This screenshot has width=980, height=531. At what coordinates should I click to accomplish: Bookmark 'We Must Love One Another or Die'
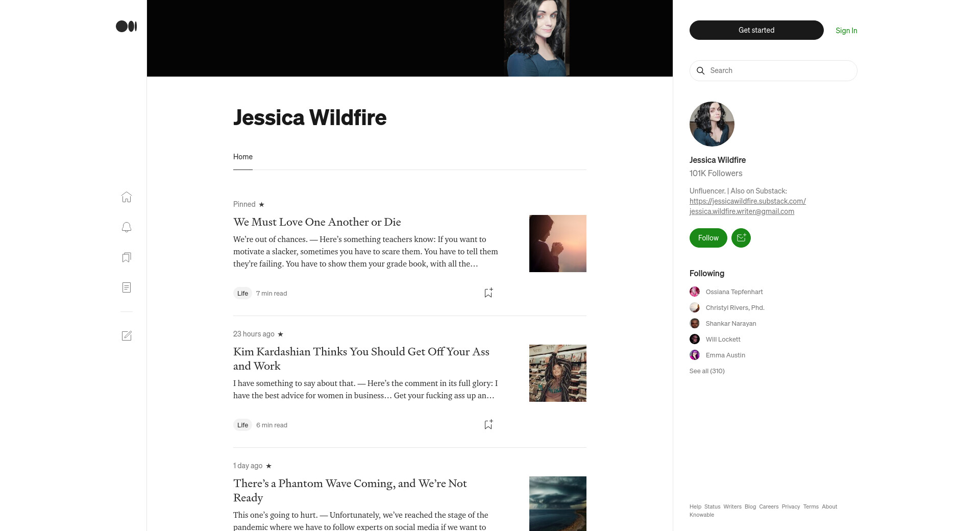click(488, 293)
